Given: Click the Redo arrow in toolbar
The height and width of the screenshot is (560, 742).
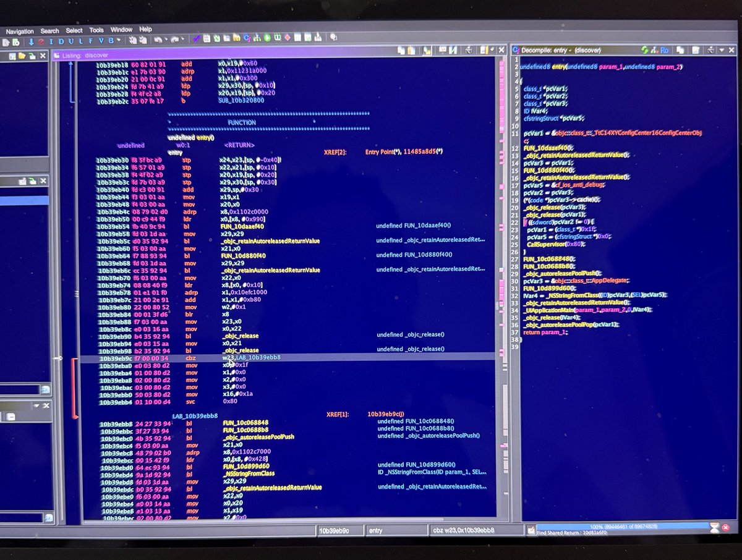Looking at the screenshot, I should pos(175,41).
